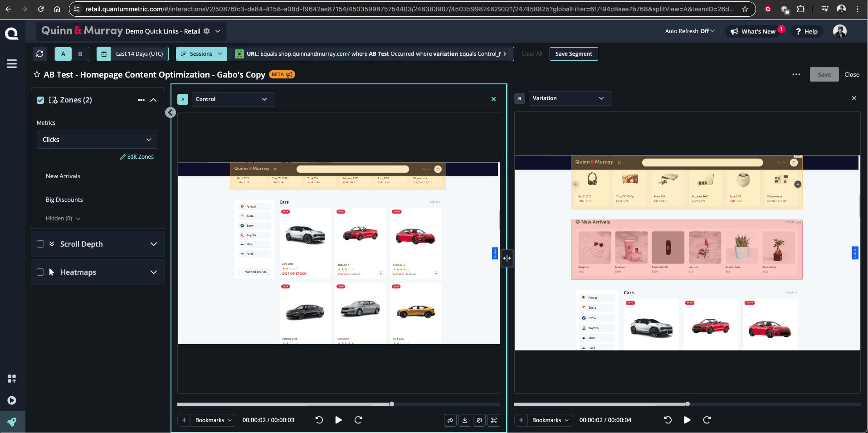The image size is (868, 433).
Task: Open the hamburger navigation menu
Action: [x=12, y=64]
